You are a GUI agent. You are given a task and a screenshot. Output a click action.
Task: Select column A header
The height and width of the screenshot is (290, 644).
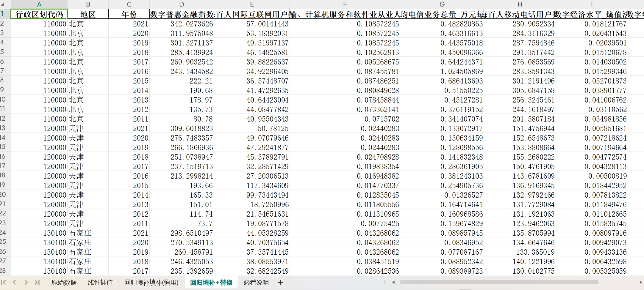click(x=39, y=4)
